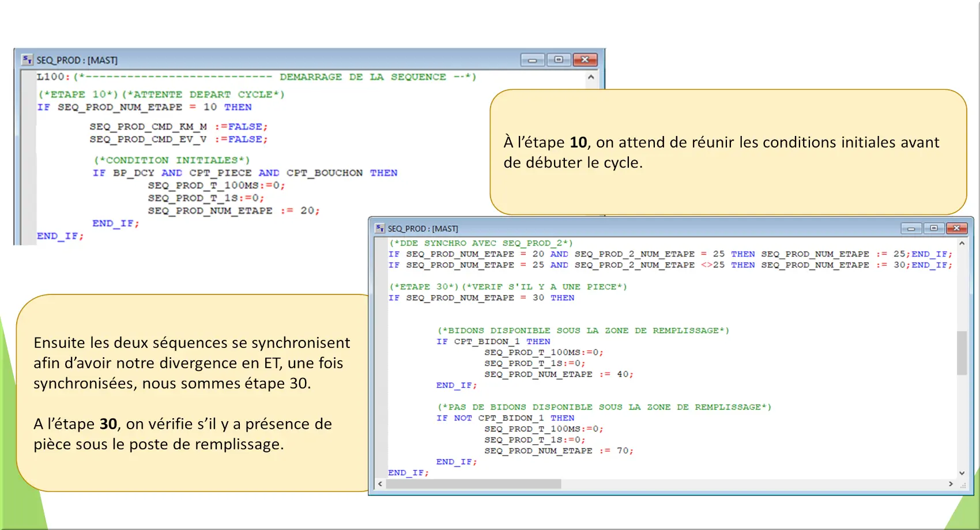This screenshot has width=980, height=530.
Task: Click the scroll-right arrow of the horizontal scrollbar
Action: click(951, 484)
